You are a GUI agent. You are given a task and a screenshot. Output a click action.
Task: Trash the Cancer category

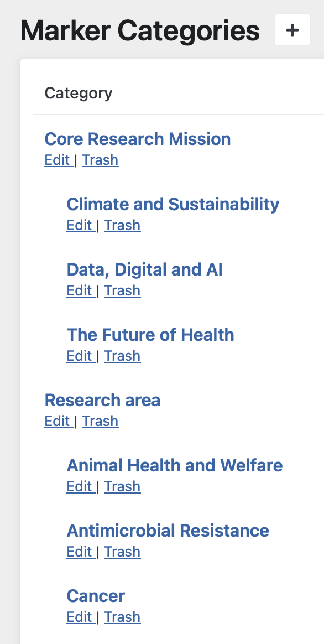(122, 617)
